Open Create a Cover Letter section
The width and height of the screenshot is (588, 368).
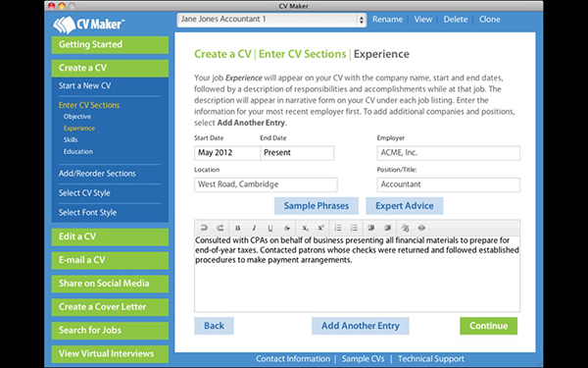coord(110,307)
